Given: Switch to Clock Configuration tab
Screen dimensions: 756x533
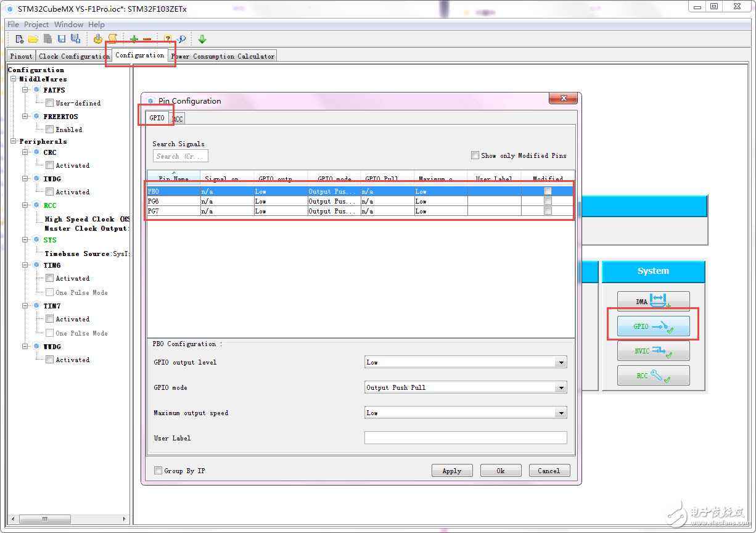Looking at the screenshot, I should (73, 56).
